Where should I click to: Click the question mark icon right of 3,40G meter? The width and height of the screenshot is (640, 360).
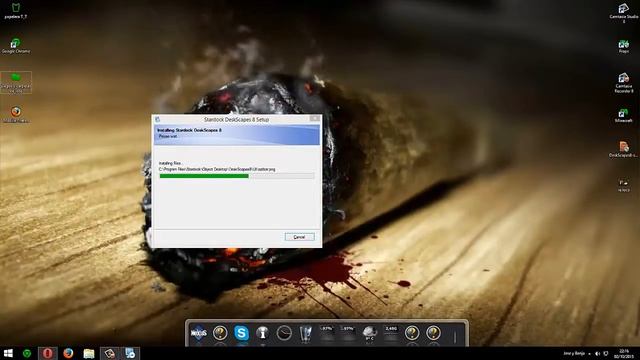coord(412,333)
